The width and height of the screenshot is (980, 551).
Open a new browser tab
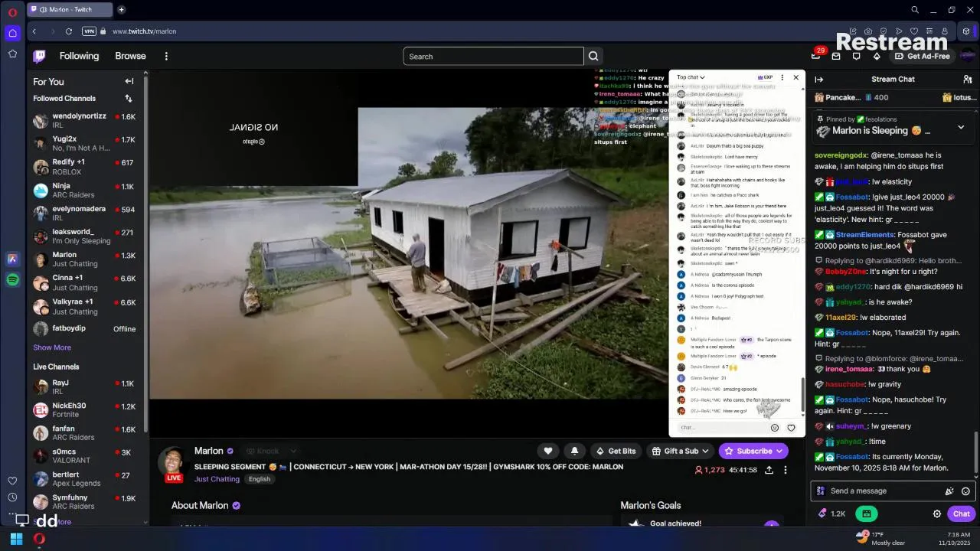point(121,10)
